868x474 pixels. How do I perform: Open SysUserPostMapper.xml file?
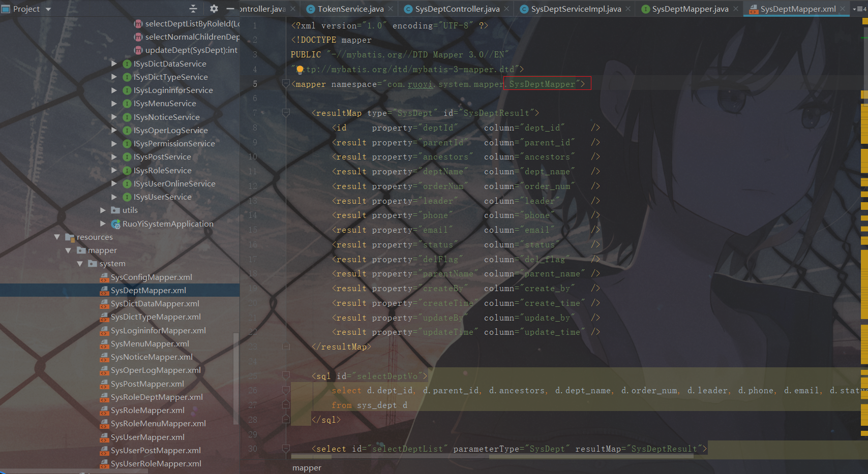pos(156,450)
